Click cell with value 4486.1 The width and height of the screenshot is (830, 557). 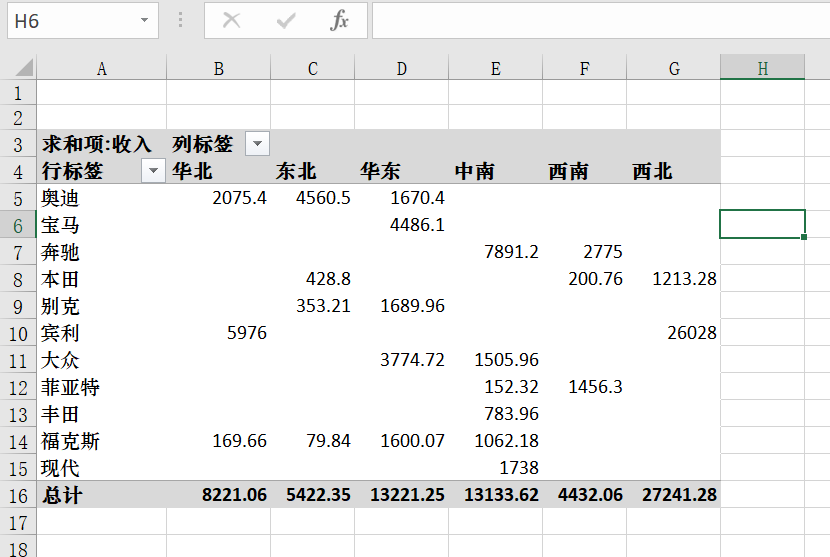402,225
